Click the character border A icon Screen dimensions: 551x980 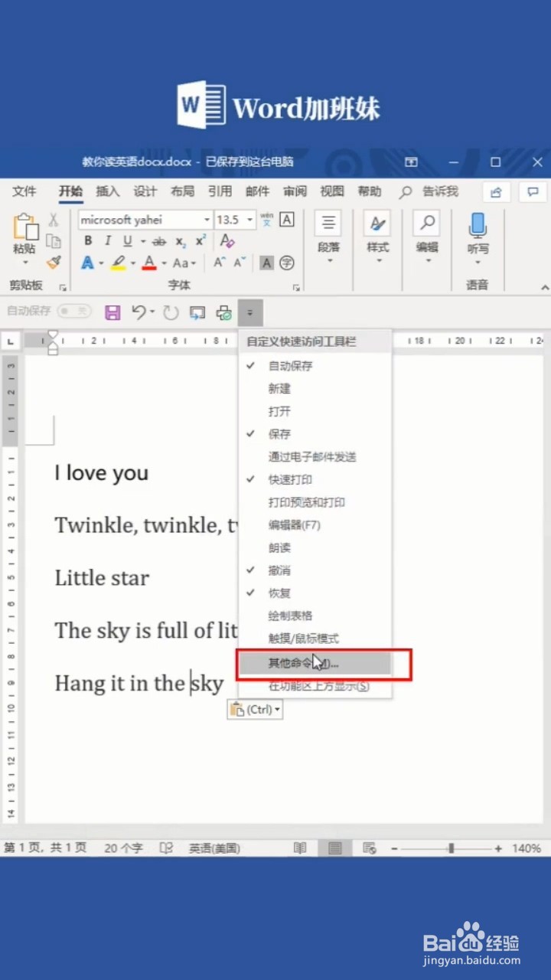point(287,220)
